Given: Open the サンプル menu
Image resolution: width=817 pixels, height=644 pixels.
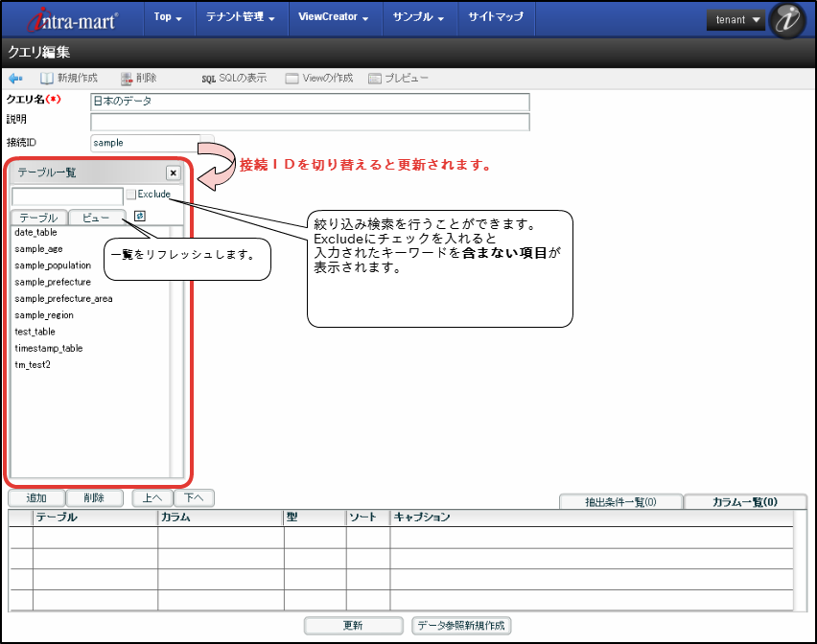Looking at the screenshot, I should coord(418,17).
